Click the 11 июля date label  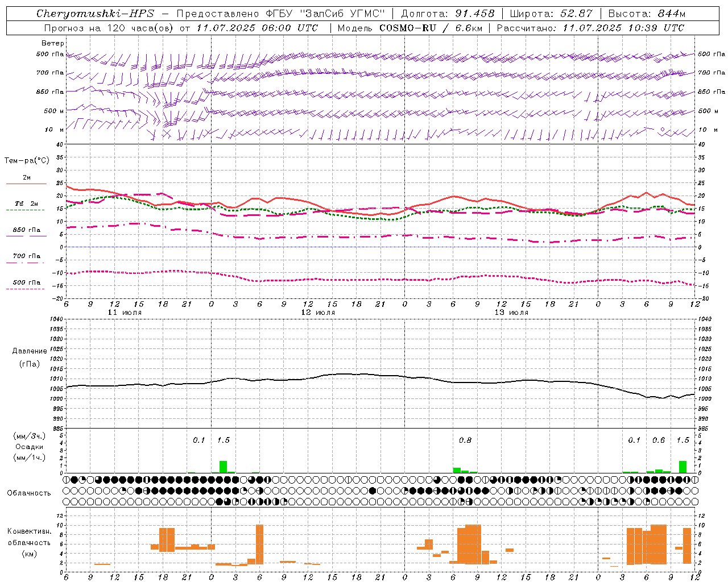[x=125, y=313]
